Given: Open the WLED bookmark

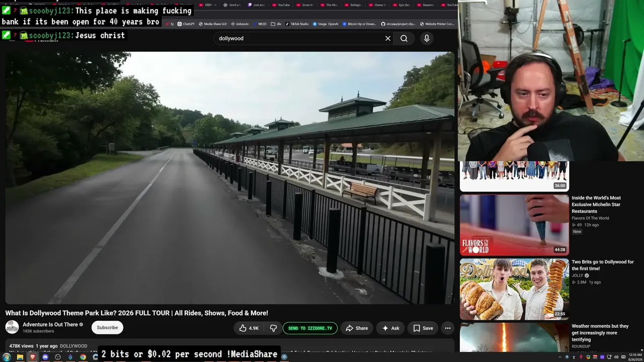Looking at the screenshot, I should pos(260,24).
